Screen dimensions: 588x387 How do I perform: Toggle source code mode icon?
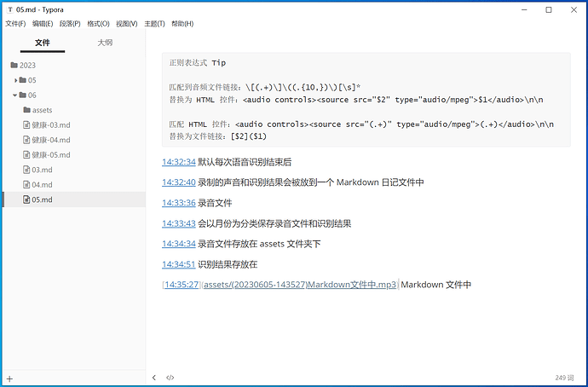coord(170,378)
